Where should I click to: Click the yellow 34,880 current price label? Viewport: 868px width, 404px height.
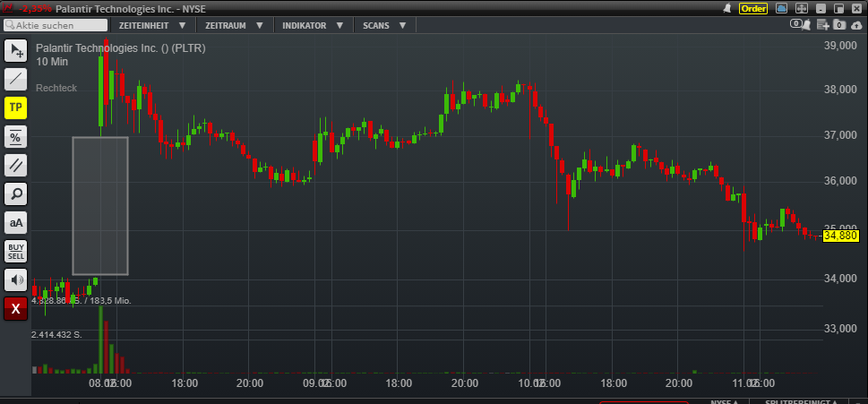pyautogui.click(x=840, y=236)
